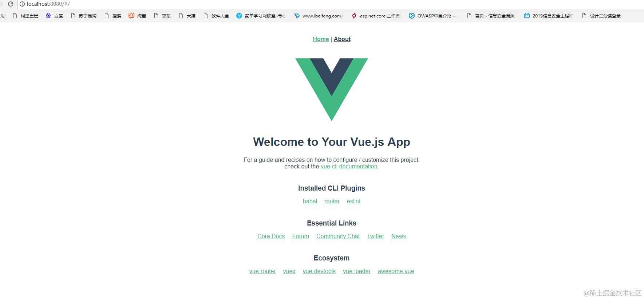Viewport: 644px width, 299px height.
Task: Click the Vue logo image
Action: tap(332, 89)
